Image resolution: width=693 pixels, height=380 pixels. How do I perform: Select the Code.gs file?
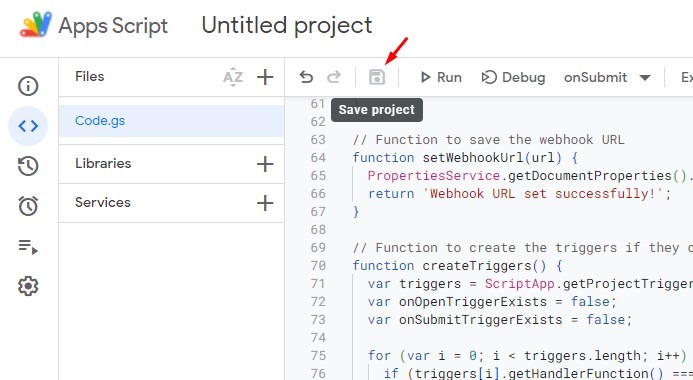coord(171,121)
